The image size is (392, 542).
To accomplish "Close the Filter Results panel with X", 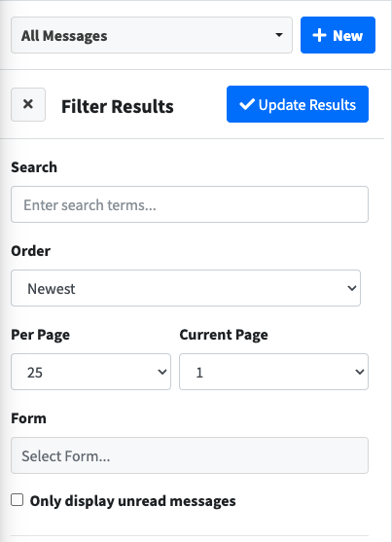I will pos(28,104).
